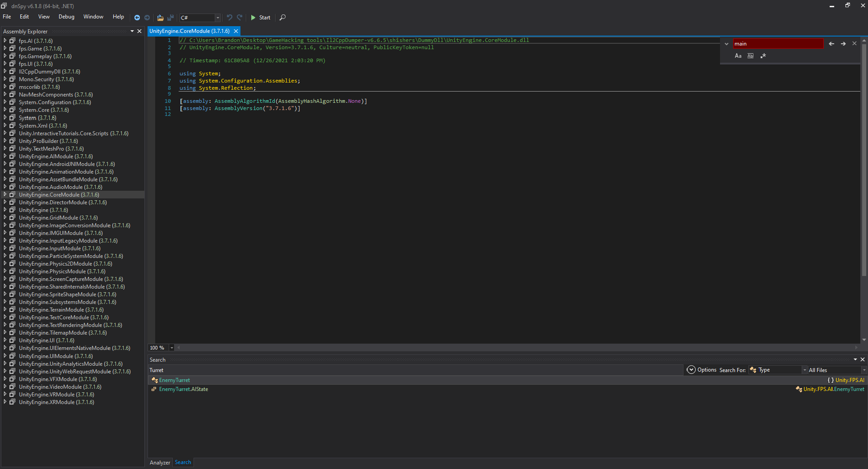Enable regex search in the find bar

tap(763, 55)
